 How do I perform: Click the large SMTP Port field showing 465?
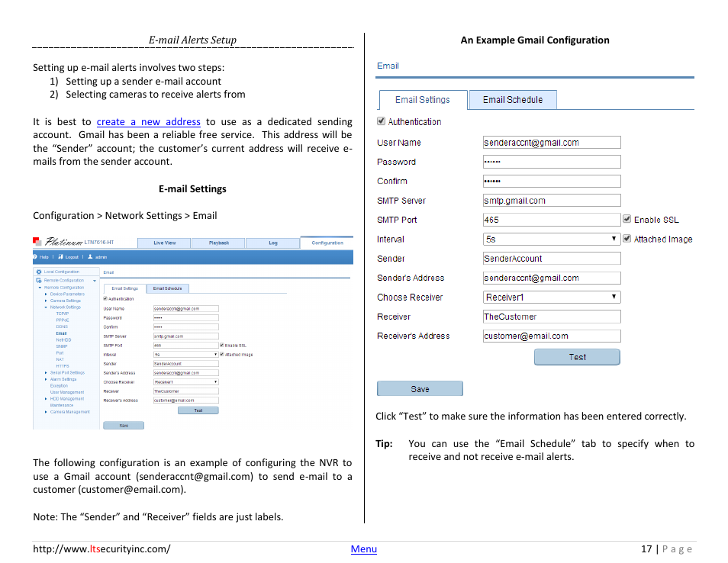[x=552, y=220]
